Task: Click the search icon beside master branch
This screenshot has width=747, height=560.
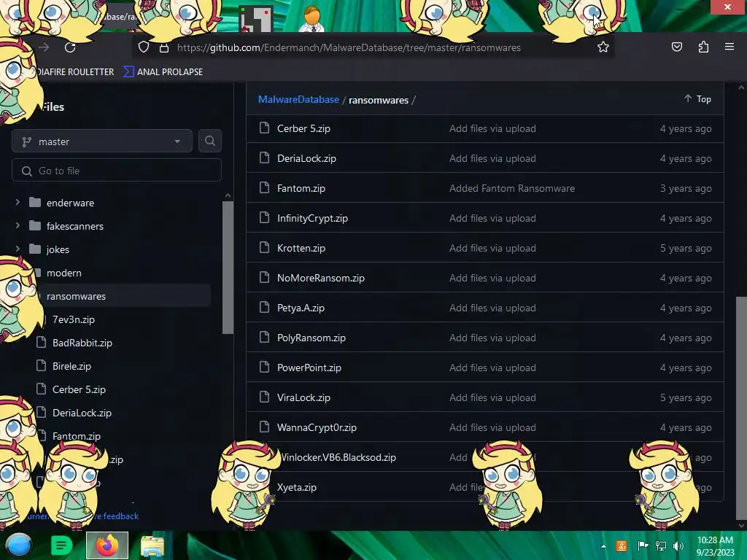Action: click(209, 141)
